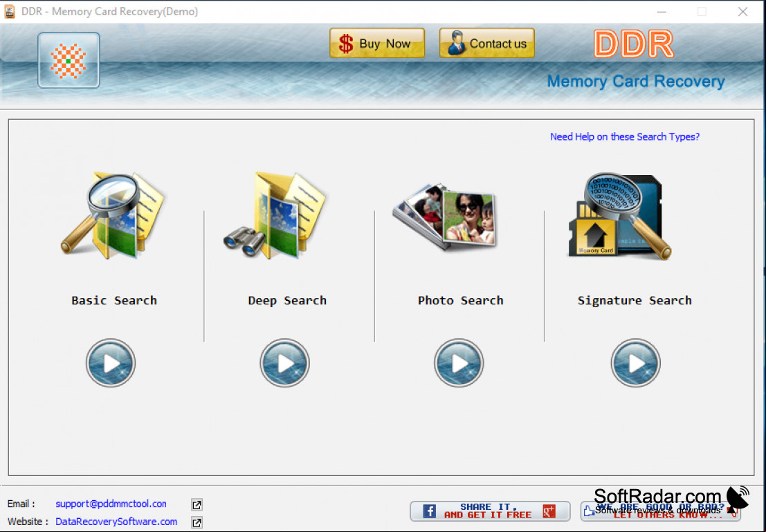Click the Deep Search binoculars folder icon
The image size is (766, 532).
[x=275, y=215]
